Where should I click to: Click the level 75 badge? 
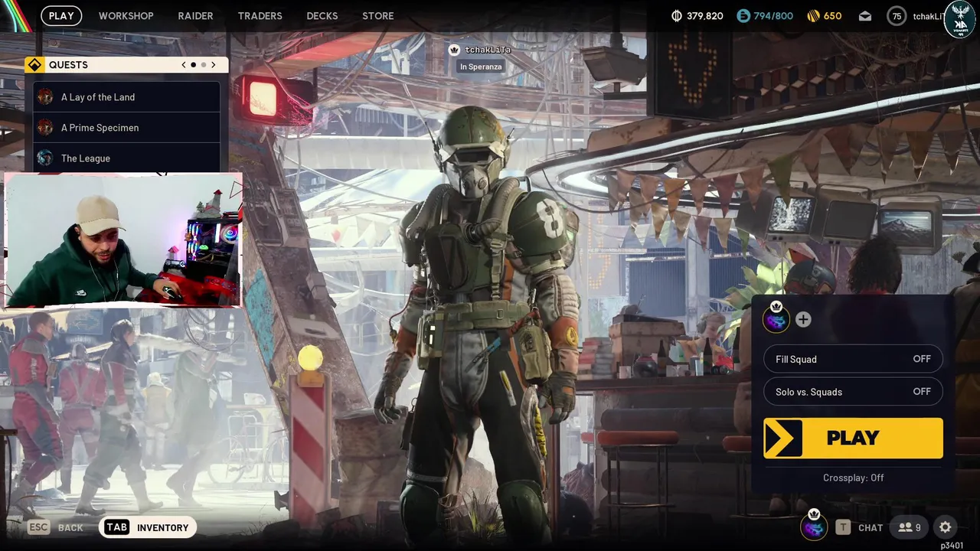pos(897,15)
